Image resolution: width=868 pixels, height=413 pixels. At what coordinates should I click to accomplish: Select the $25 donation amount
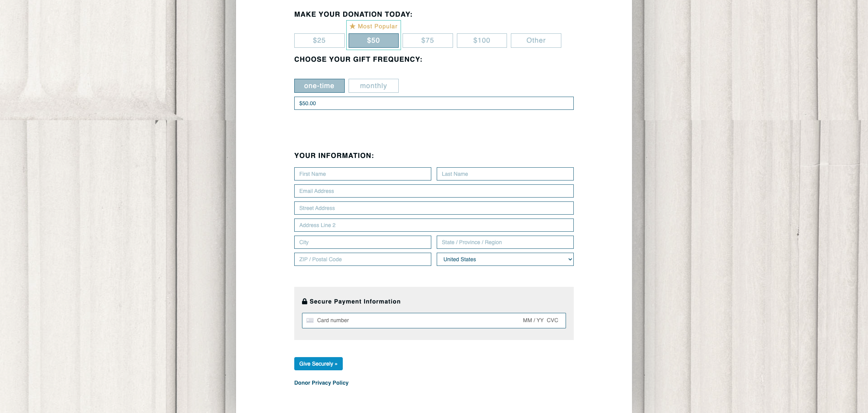point(319,40)
